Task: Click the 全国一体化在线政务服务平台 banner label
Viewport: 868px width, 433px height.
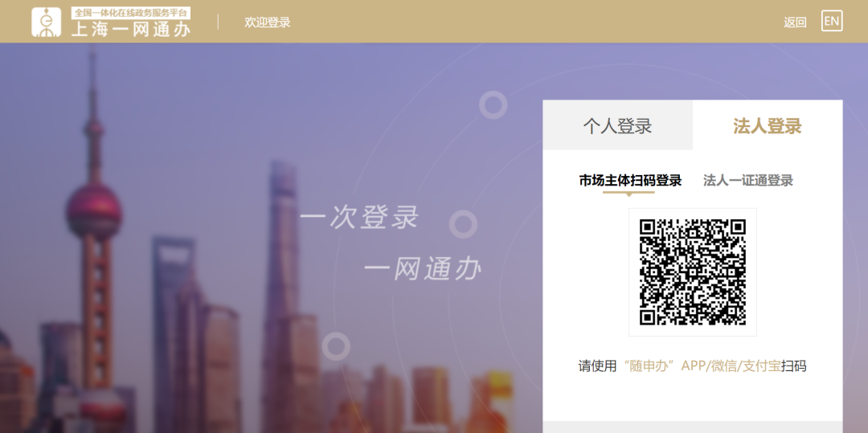Action: [131, 13]
